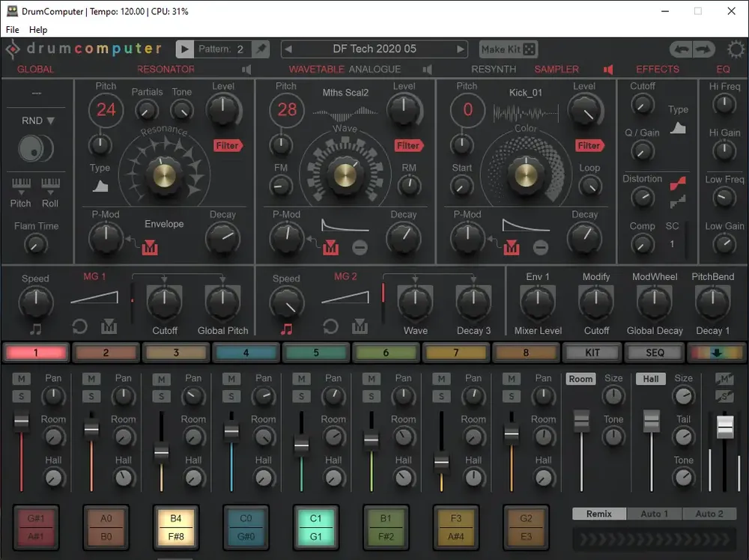This screenshot has width=749, height=560.
Task: Toggle MG 2 retrigger loop icon
Action: 330,327
